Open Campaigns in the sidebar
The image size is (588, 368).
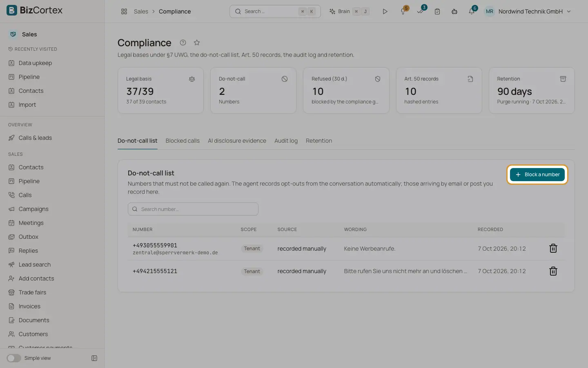click(33, 209)
